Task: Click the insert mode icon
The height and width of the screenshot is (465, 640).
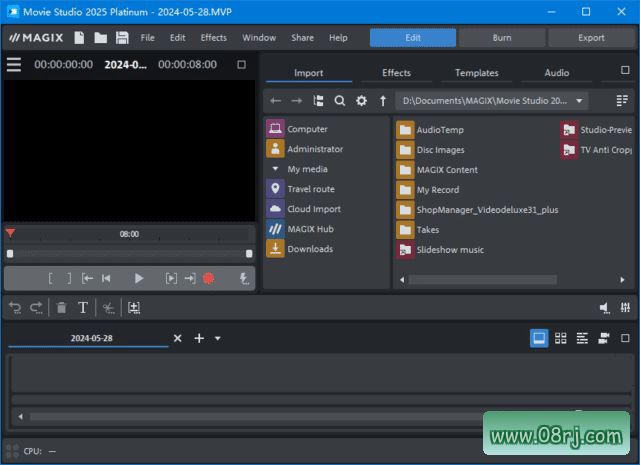Action: coord(134,307)
